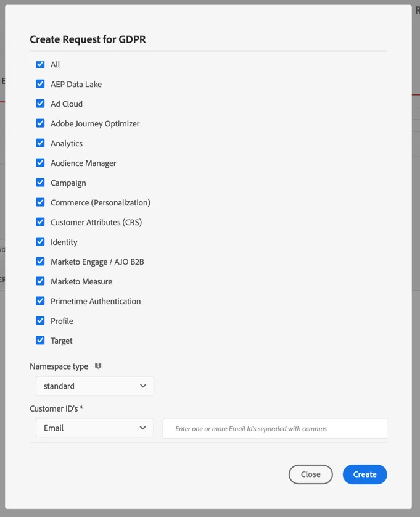Click the Namespace type label
This screenshot has height=517, width=420.
tap(59, 366)
